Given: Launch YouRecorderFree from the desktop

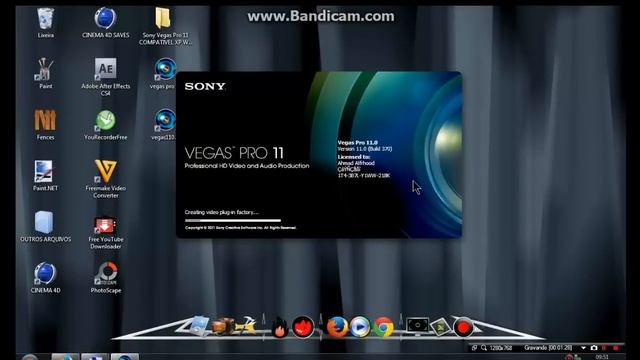Looking at the screenshot, I should tap(105, 124).
